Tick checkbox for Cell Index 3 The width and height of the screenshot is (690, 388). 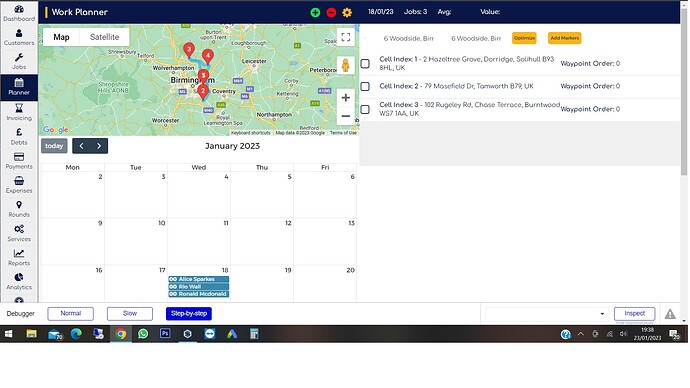coord(365,109)
